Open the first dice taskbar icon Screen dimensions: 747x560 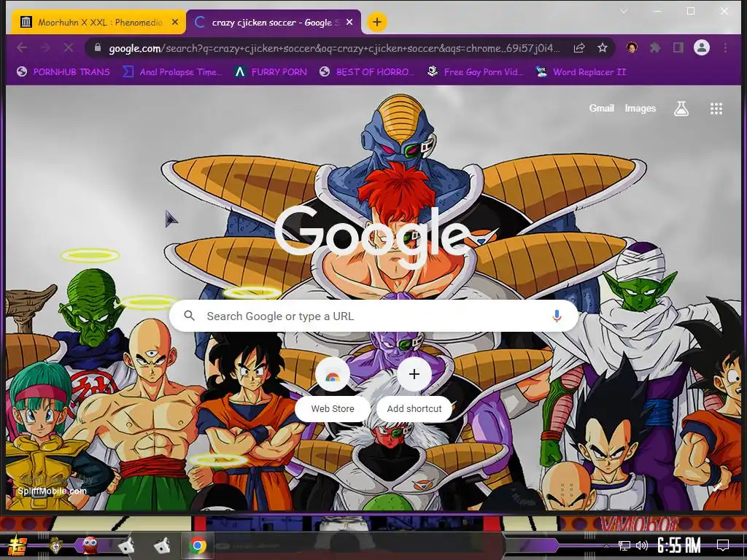coord(126,545)
